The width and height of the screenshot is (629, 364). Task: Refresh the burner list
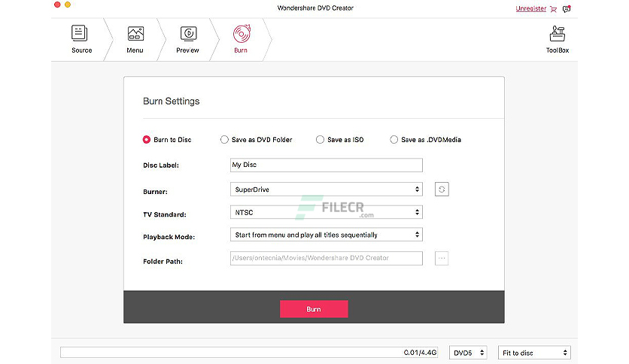pyautogui.click(x=442, y=190)
